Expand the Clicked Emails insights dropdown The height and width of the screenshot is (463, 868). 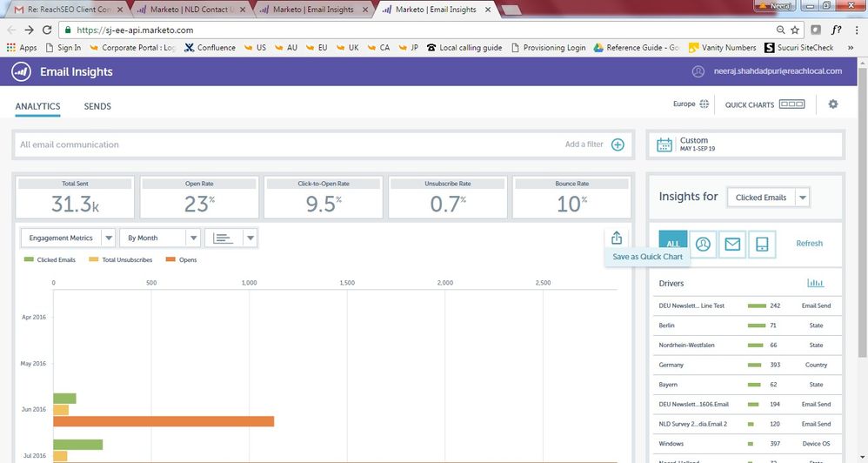[x=802, y=198]
